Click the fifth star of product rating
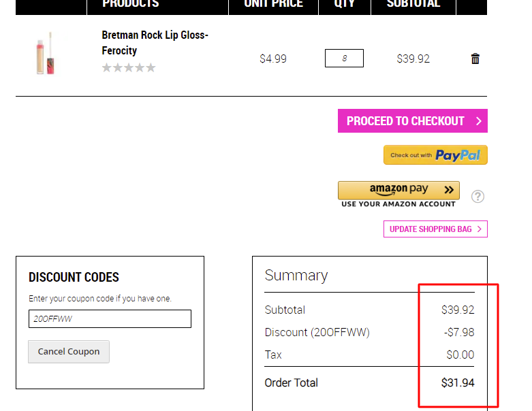The width and height of the screenshot is (532, 411). 151,68
